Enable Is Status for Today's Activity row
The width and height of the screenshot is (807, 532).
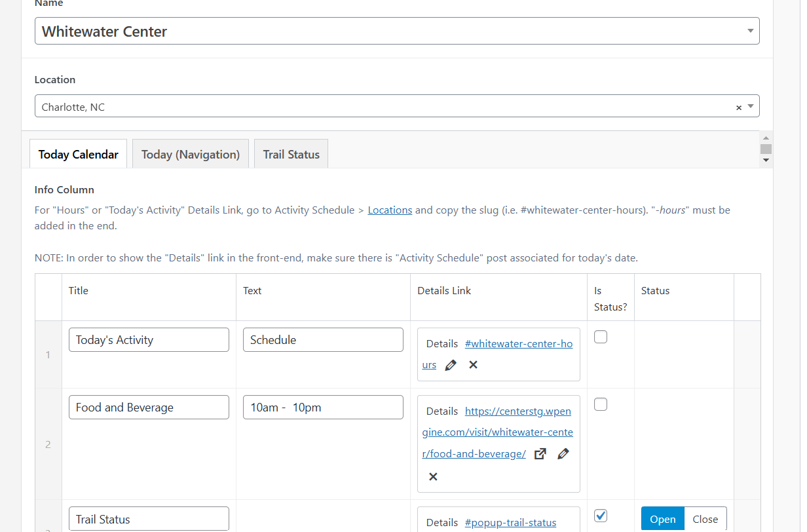601,336
